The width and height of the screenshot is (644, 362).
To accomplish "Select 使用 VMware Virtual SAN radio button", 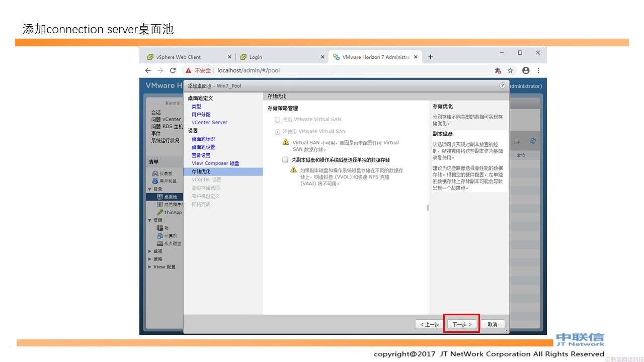I will click(277, 120).
